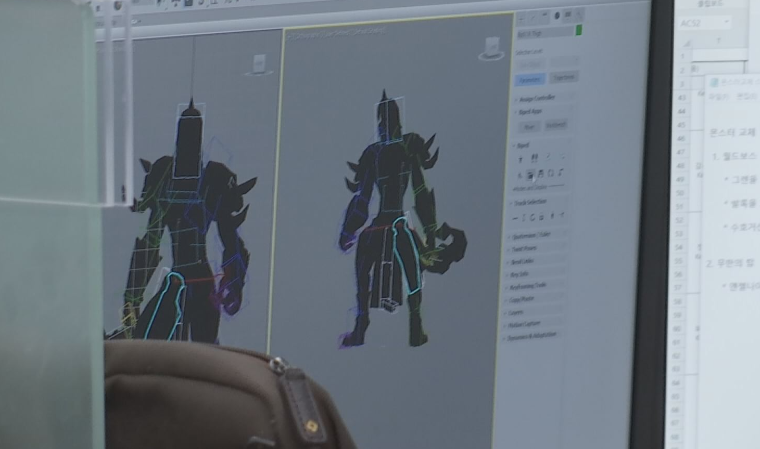Screen dimensions: 760x449
Task: Click the '1. 월드보스' line in the document
Action: pos(734,157)
